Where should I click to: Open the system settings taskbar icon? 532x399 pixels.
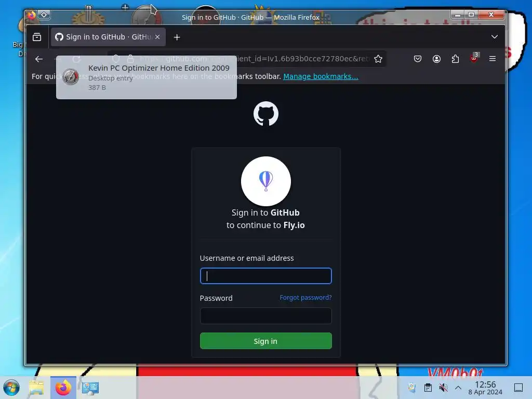click(x=90, y=388)
